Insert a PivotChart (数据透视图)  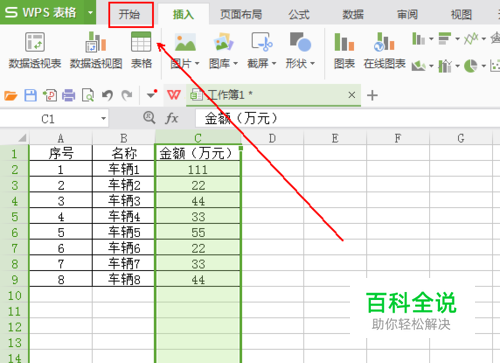[96, 51]
